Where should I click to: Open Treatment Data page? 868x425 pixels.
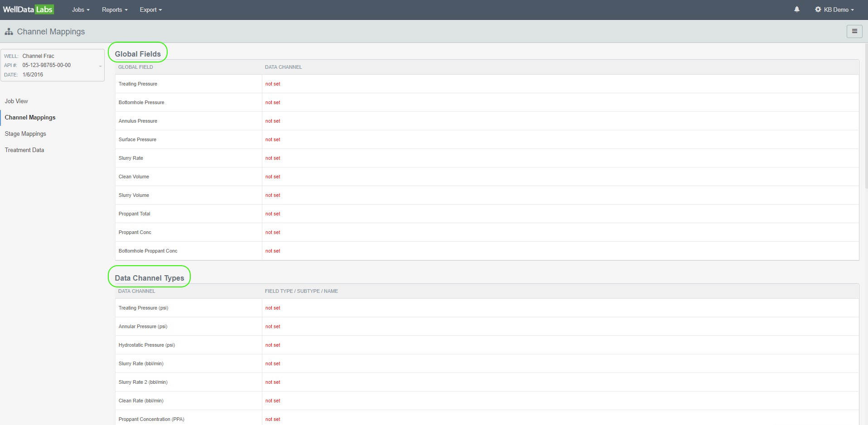[24, 150]
